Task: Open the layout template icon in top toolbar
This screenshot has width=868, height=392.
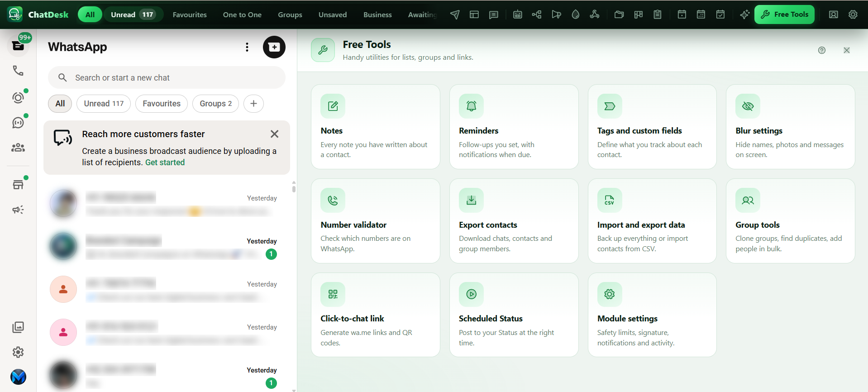Action: [x=474, y=14]
